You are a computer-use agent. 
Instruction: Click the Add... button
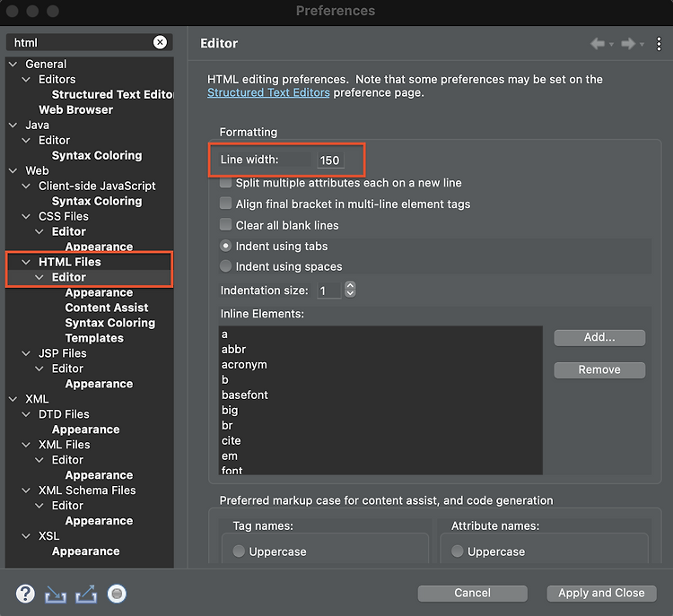(599, 338)
